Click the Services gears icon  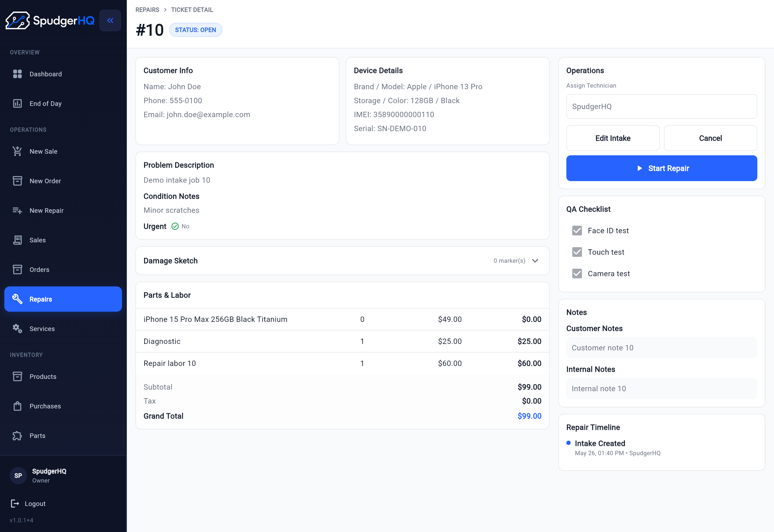click(x=17, y=329)
